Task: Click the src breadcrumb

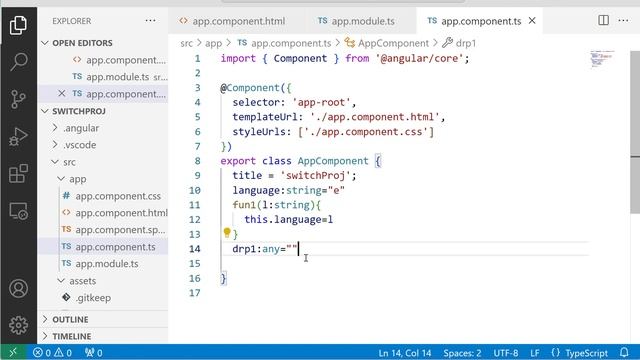Action: pos(186,43)
